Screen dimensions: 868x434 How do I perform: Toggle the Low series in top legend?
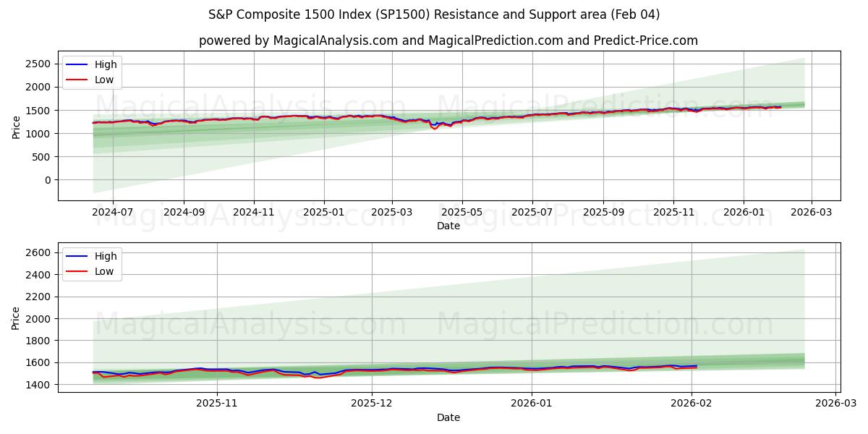pos(104,78)
